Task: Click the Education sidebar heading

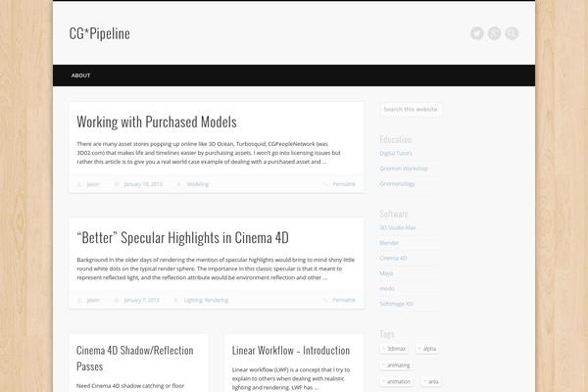Action: coord(396,139)
